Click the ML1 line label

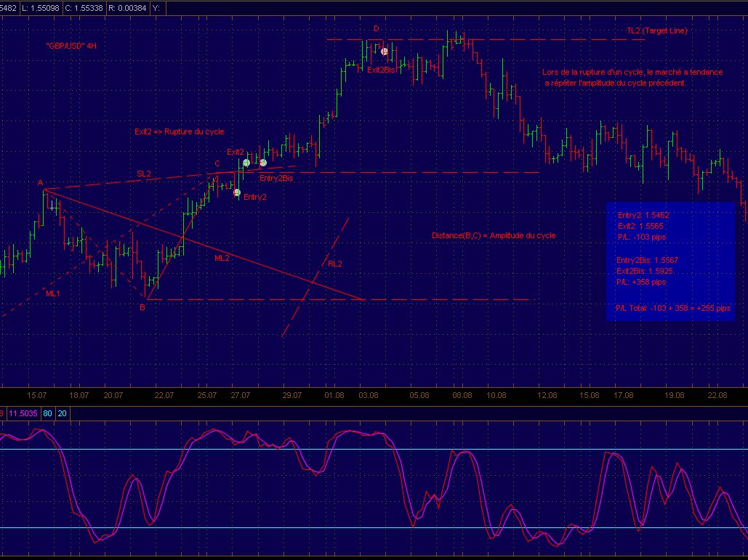[53, 293]
